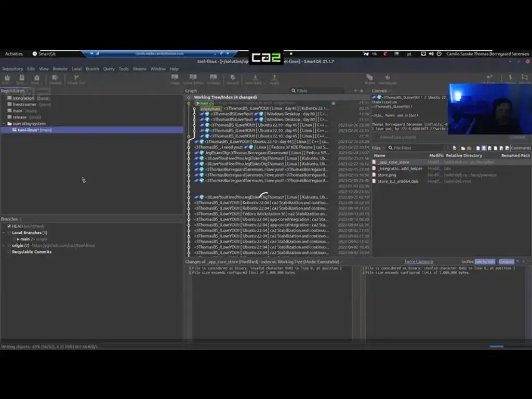This screenshot has height=399, width=532.
Task: Click the Name column header
Action: [x=380, y=155]
